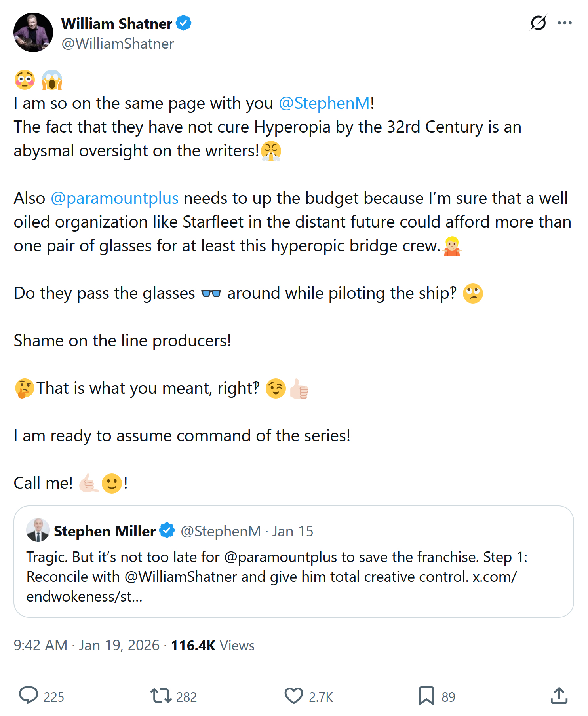
Task: Like the post with the heart icon
Action: click(293, 695)
